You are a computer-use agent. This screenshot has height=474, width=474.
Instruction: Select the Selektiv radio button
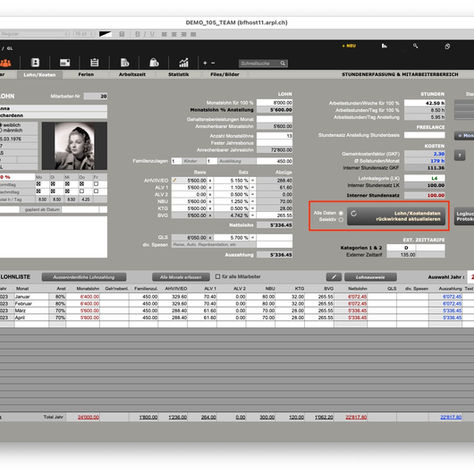coord(341,220)
